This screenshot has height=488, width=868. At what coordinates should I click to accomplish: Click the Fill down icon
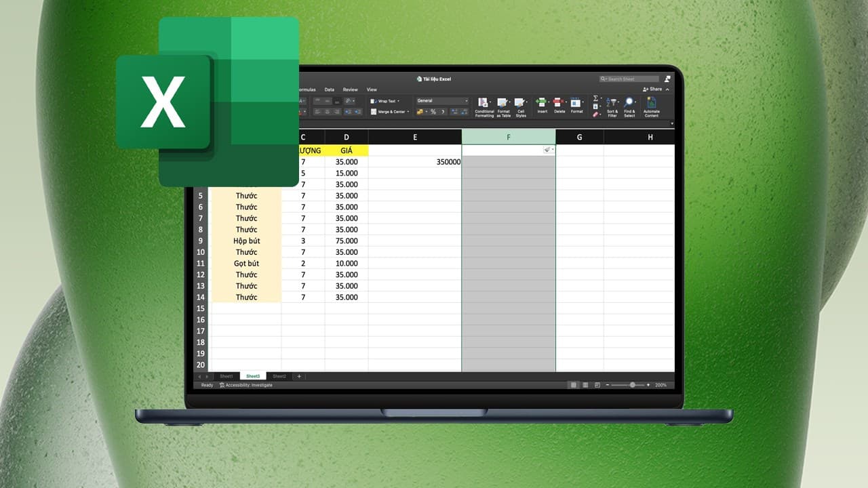coord(595,106)
